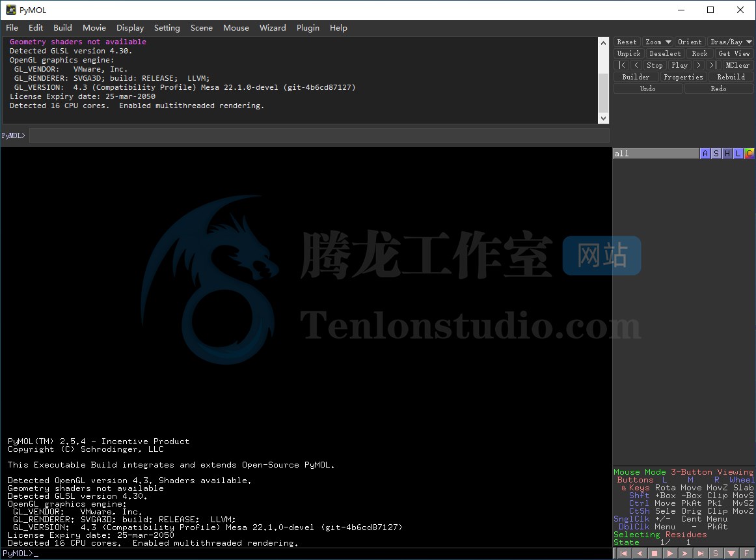Viewport: 756px width, 560px height.
Task: Open the Plugin menu
Action: (308, 28)
